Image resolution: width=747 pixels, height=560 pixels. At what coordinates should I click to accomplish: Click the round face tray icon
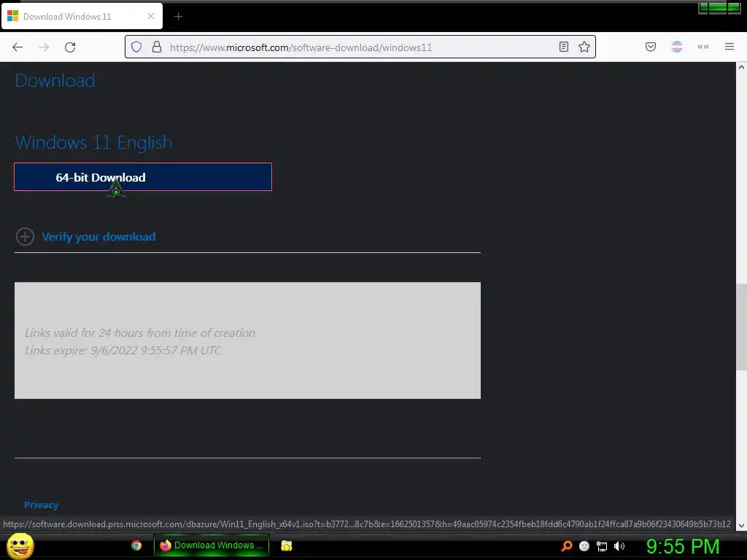coord(584,546)
